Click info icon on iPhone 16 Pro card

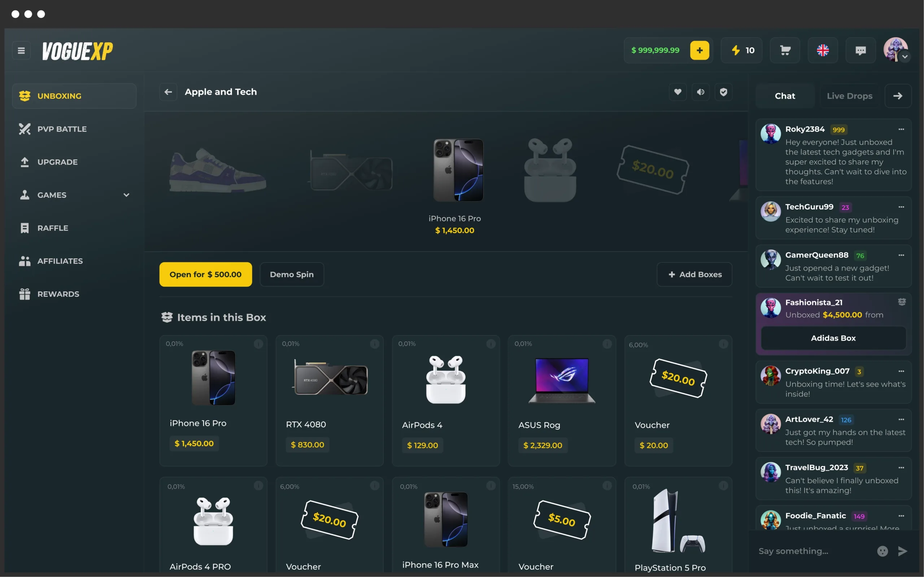[x=258, y=344]
